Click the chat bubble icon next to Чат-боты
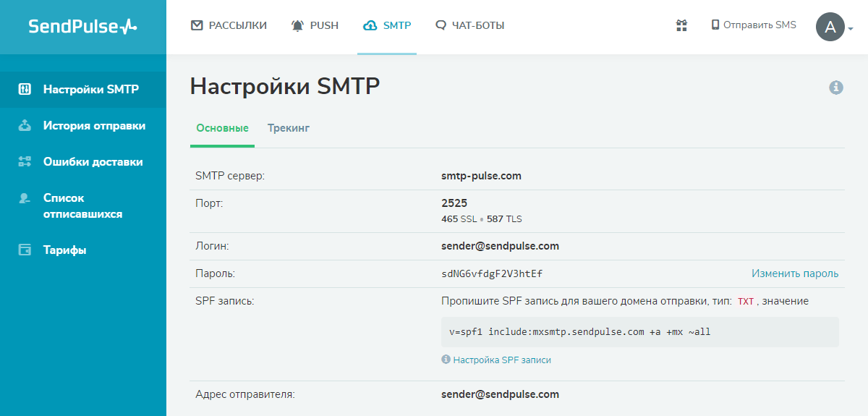 point(441,25)
